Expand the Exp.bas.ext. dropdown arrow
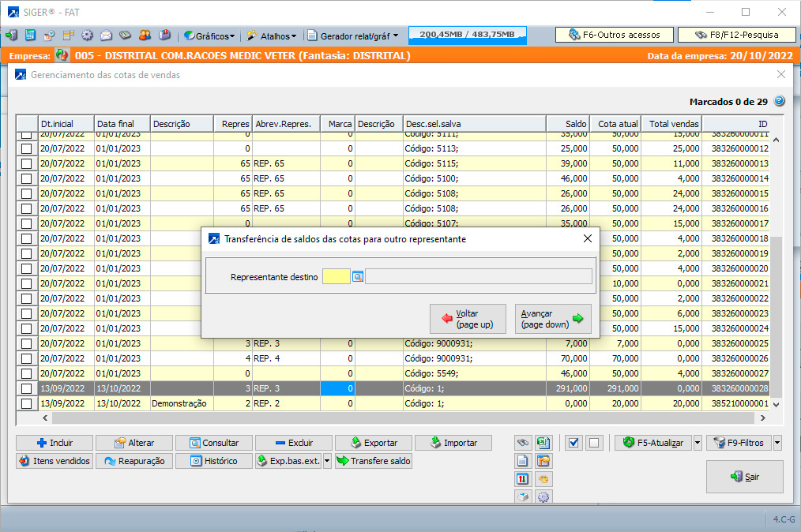 [327, 461]
